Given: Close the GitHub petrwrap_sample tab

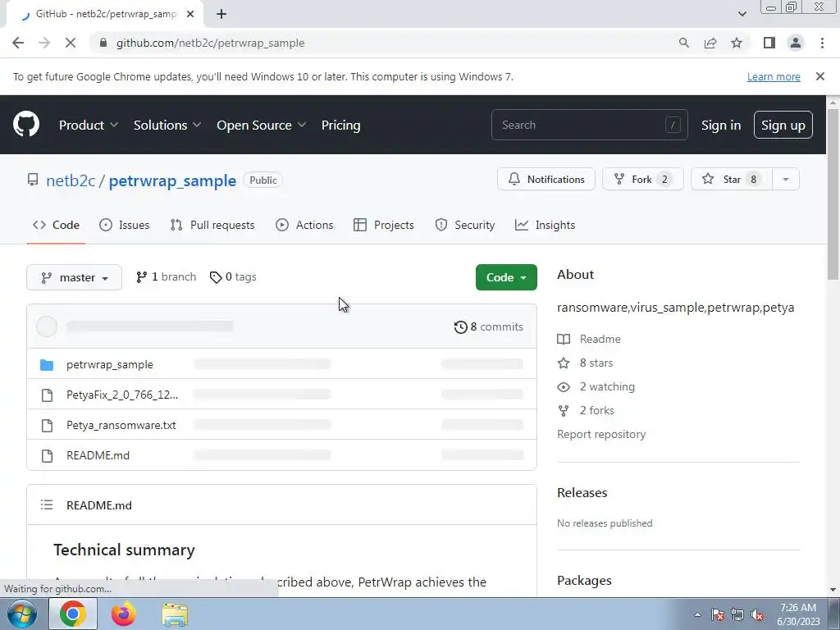Looking at the screenshot, I should pos(190,14).
